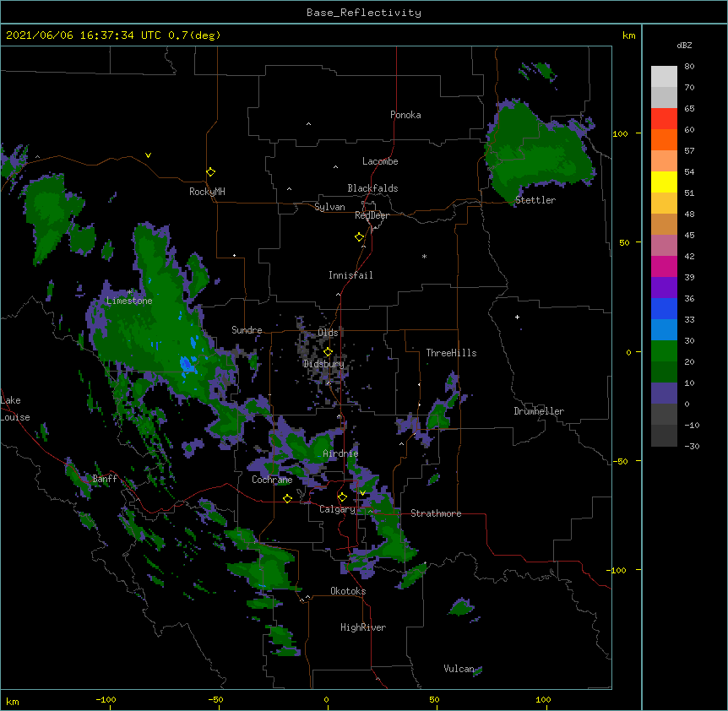
Task: Click the Olds town label
Action: 328,333
